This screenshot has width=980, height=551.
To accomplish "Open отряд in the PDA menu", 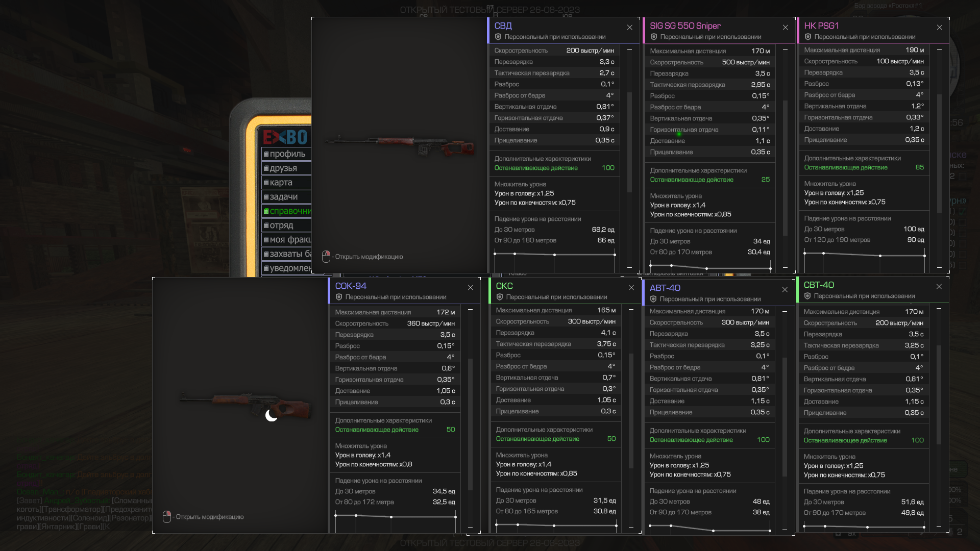I will tap(287, 226).
